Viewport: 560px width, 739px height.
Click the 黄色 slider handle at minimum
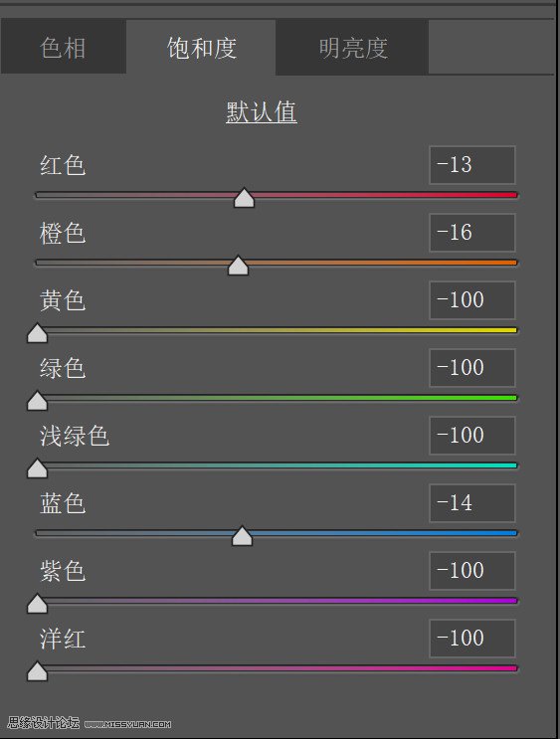coord(37,333)
